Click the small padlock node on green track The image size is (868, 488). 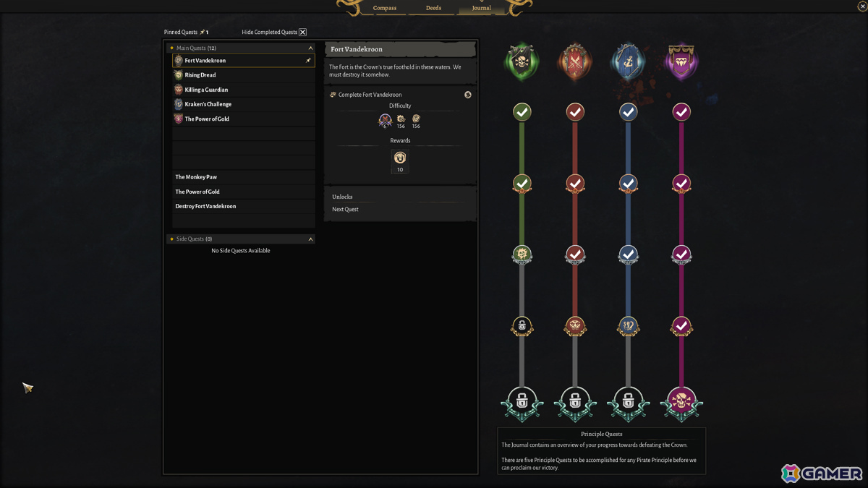(x=522, y=326)
